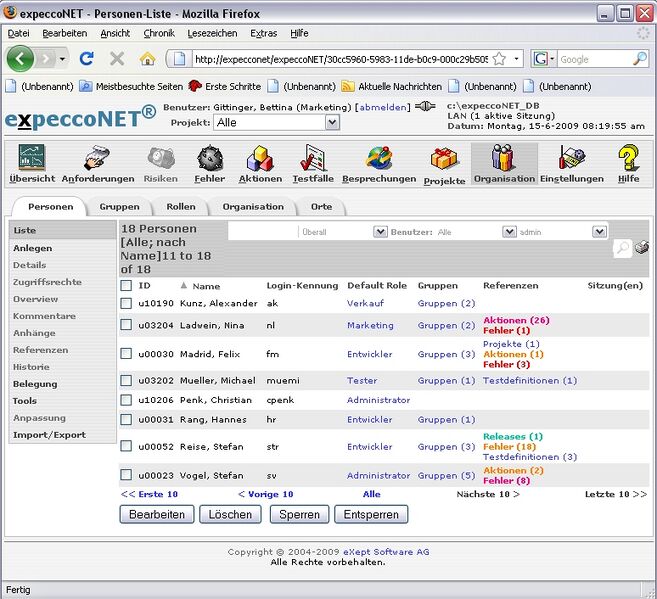
Task: Click the Bearbeiten button
Action: point(157,514)
